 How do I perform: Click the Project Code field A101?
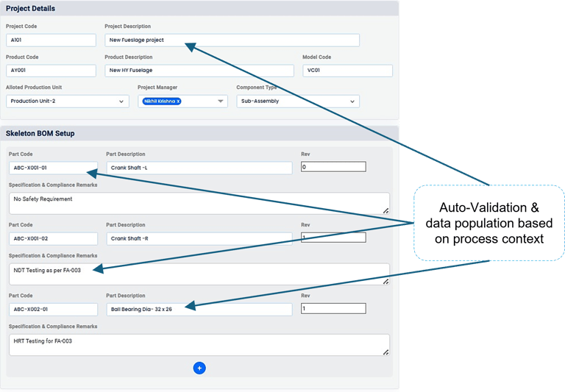click(x=51, y=40)
